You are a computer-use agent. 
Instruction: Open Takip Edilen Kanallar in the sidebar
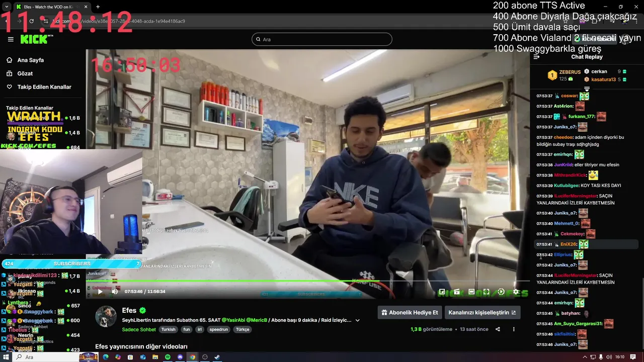(44, 87)
